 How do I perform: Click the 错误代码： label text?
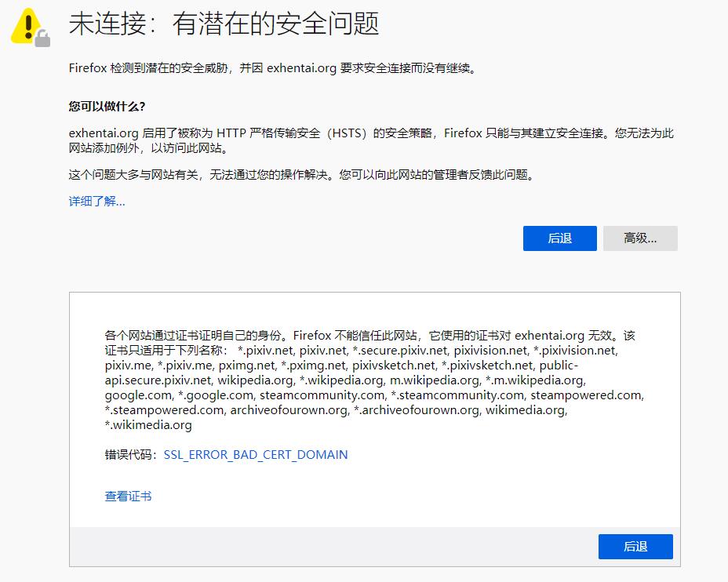(x=133, y=455)
